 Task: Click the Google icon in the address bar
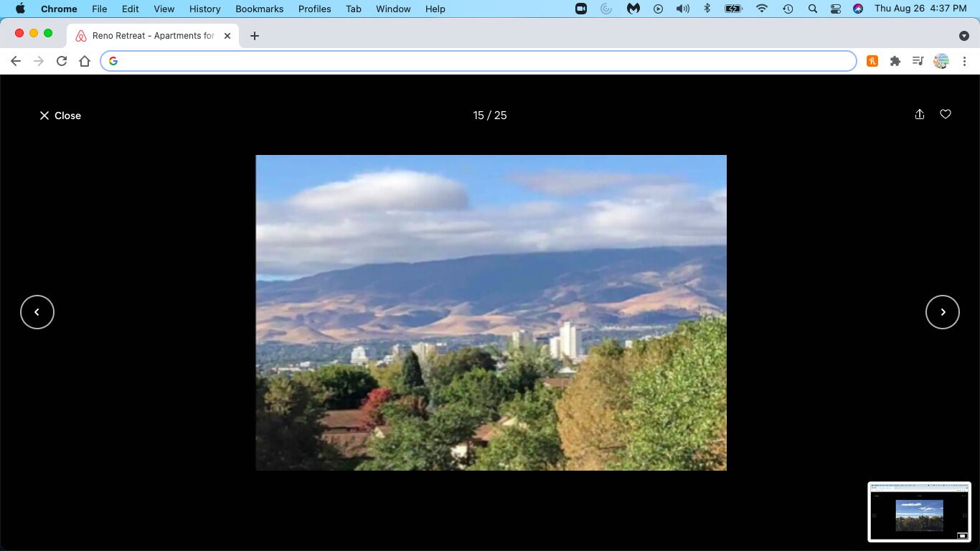(113, 61)
